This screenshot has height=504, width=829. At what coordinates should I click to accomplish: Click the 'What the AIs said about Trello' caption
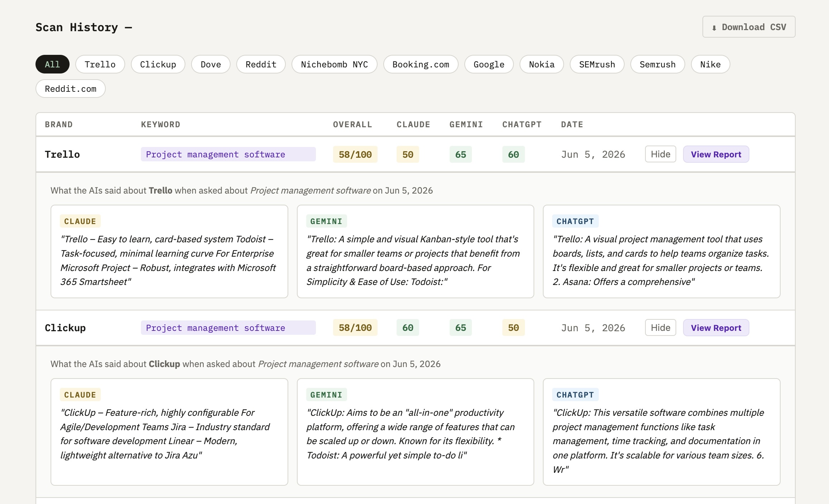tap(242, 191)
